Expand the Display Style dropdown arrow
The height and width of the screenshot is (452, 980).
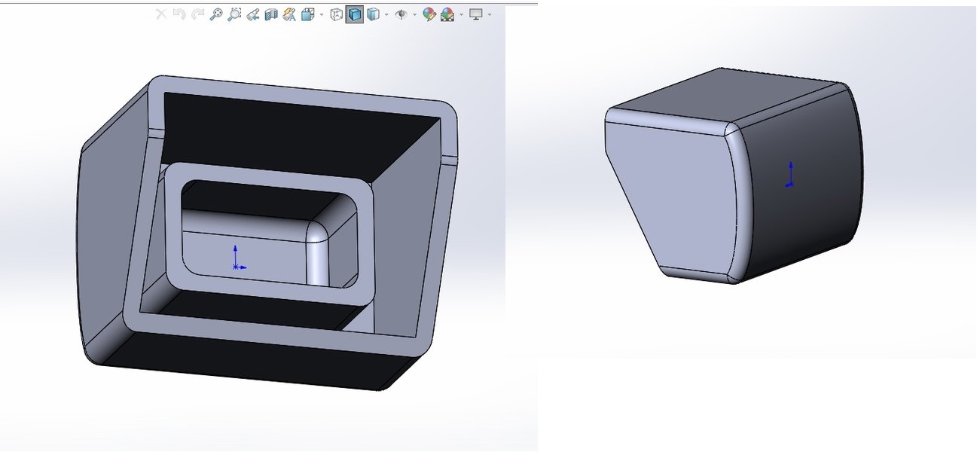click(386, 14)
